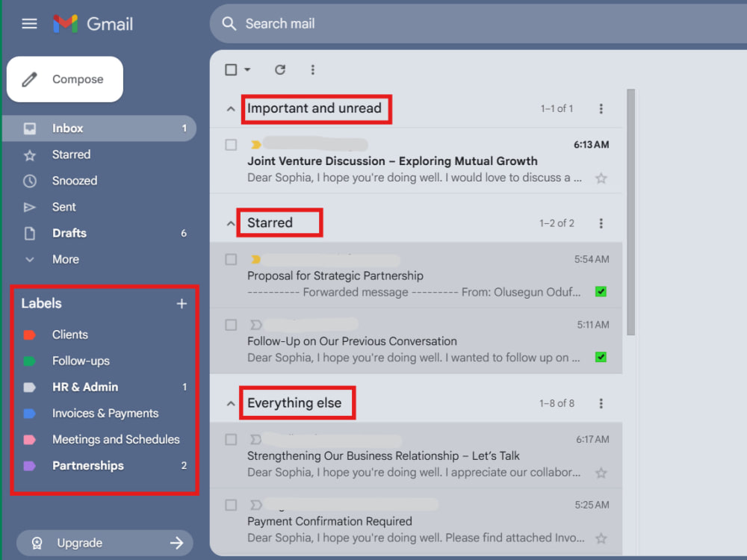Open email 'Joint Venture Discussion – Exploring Mutual Growth'

pyautogui.click(x=416, y=161)
